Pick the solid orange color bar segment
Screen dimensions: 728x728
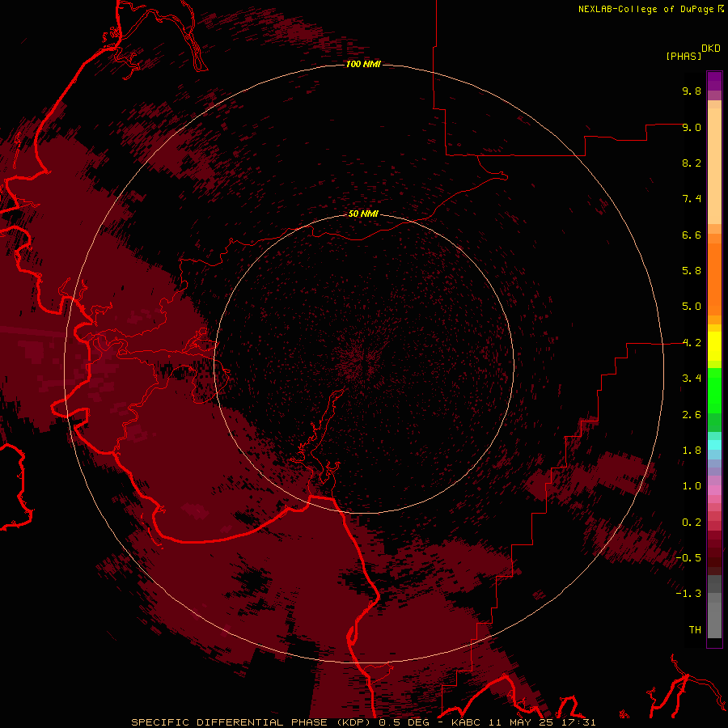pyautogui.click(x=714, y=280)
